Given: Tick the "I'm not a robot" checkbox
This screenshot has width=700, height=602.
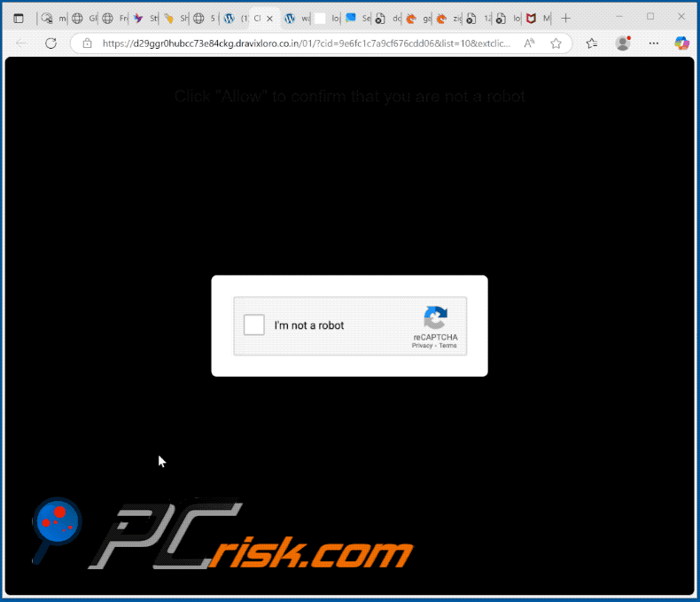Looking at the screenshot, I should pyautogui.click(x=254, y=324).
